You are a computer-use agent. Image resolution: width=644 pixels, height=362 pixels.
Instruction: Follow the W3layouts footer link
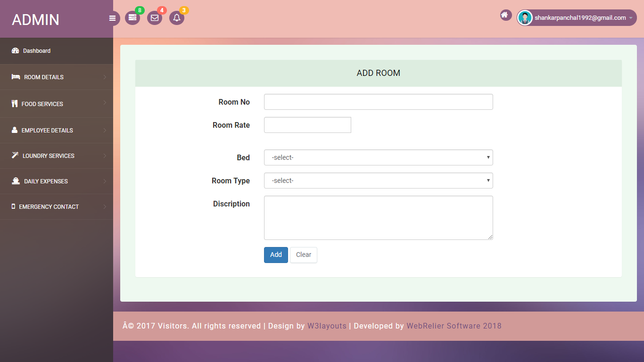coord(327,326)
